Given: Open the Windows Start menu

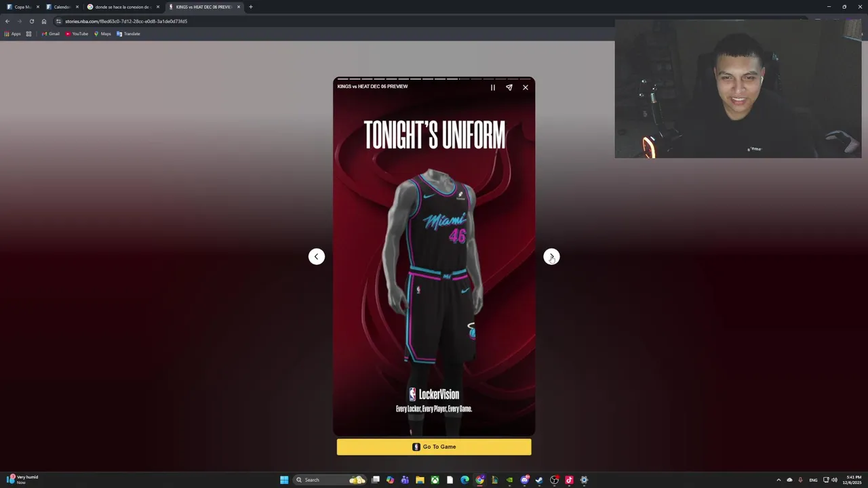Looking at the screenshot, I should click(284, 480).
